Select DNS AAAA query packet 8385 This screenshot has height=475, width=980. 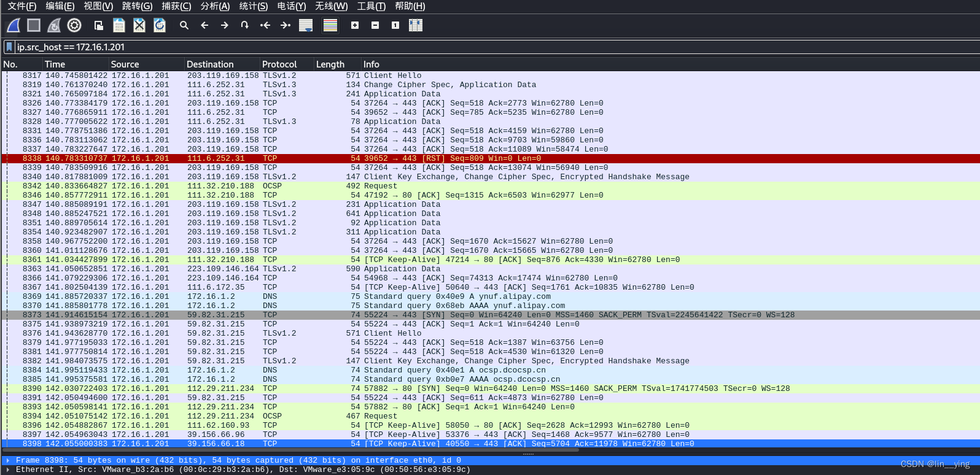[490, 379]
